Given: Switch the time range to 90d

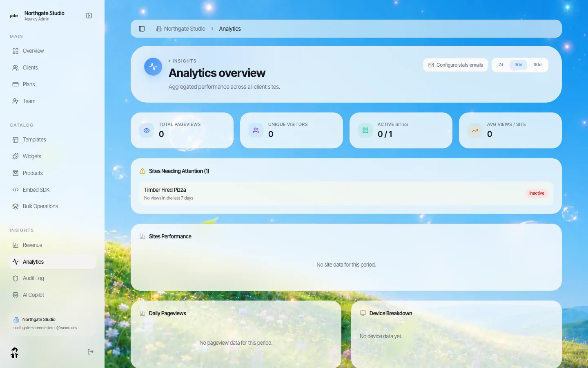Looking at the screenshot, I should pos(537,65).
